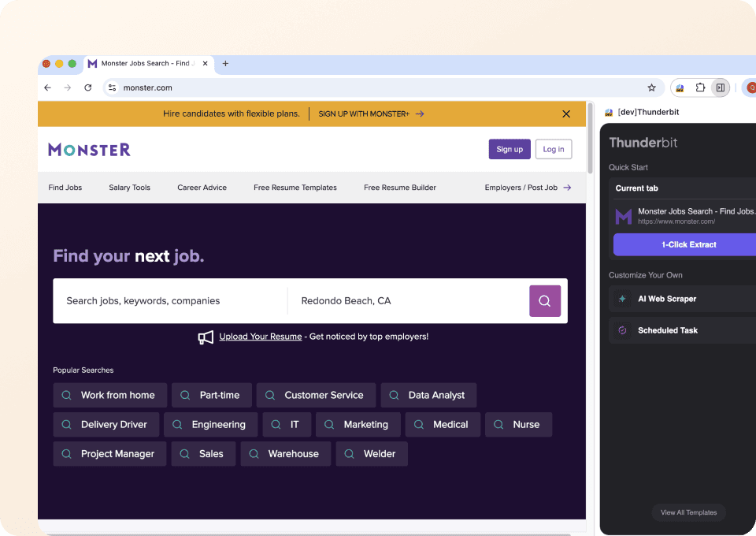Follow the Upload Your Resume link
Image resolution: width=756 pixels, height=536 pixels.
point(260,337)
